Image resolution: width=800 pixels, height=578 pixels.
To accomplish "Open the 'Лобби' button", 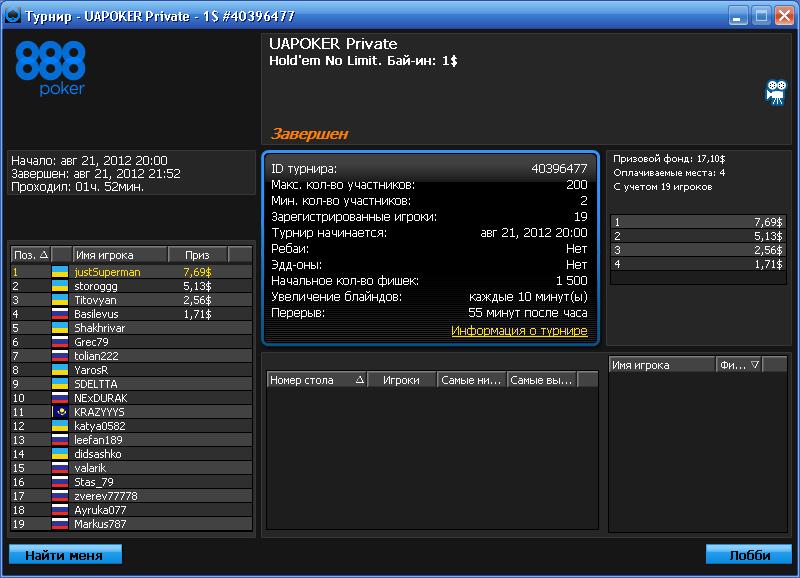I will 749,555.
